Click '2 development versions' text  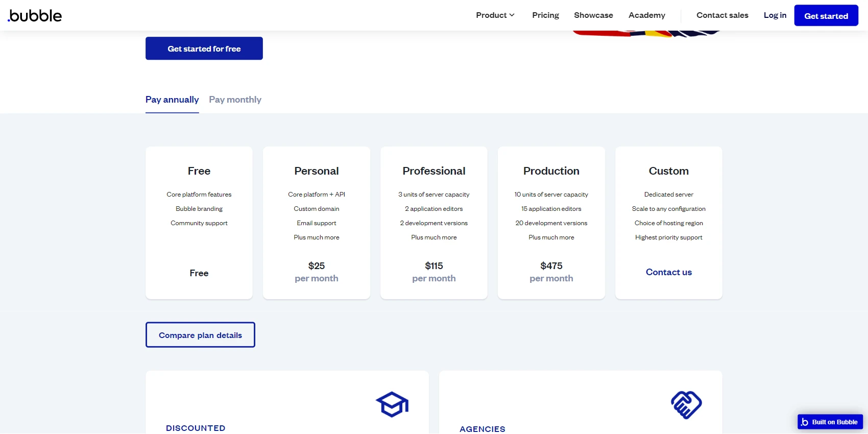[434, 223]
